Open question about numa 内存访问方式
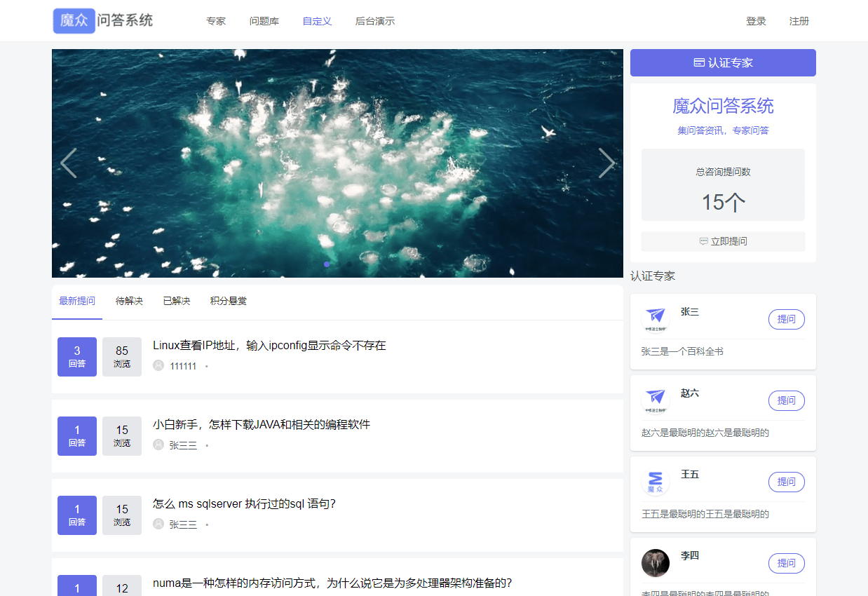Screen dimensions: 868x596 pyautogui.click(x=332, y=583)
